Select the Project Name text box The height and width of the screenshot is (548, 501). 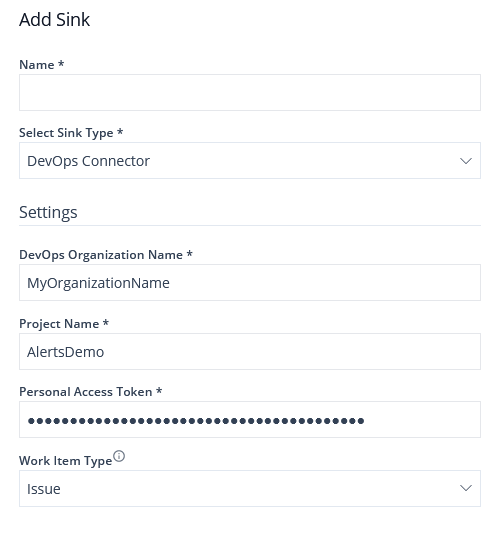250,352
